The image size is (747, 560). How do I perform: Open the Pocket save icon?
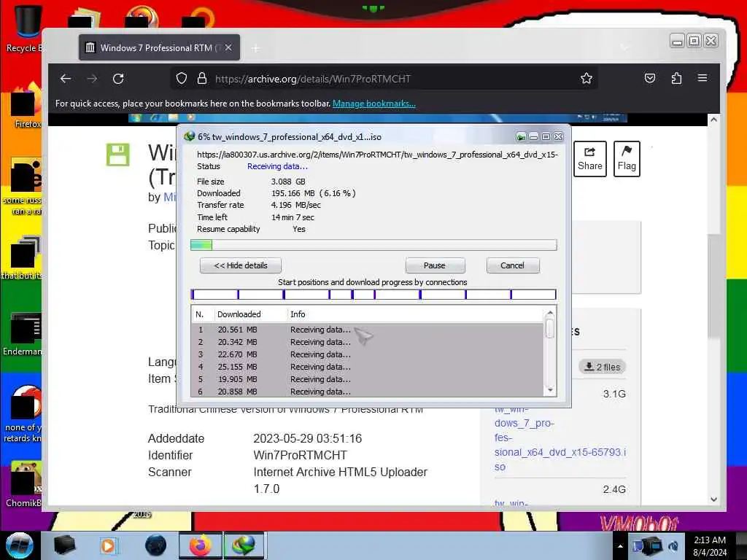click(650, 78)
